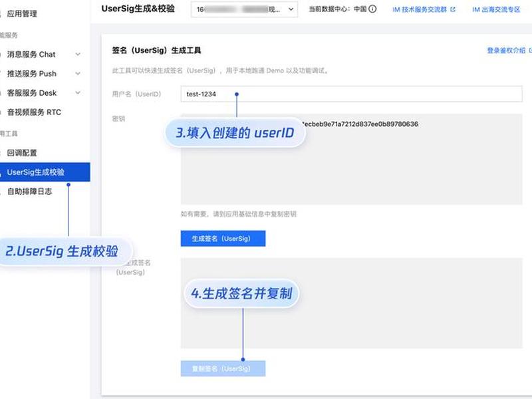532x399 pixels.
Task: Expand the 推送服务 Push chevron
Action: tap(78, 74)
